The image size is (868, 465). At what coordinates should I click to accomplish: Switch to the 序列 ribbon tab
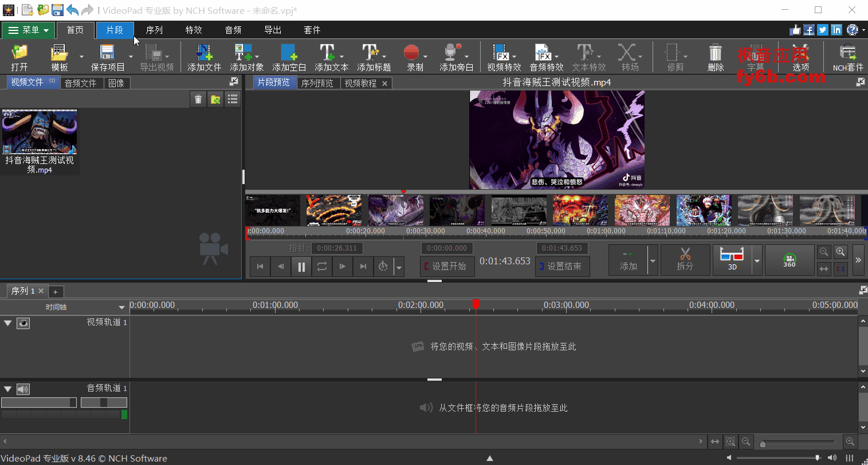coord(154,30)
